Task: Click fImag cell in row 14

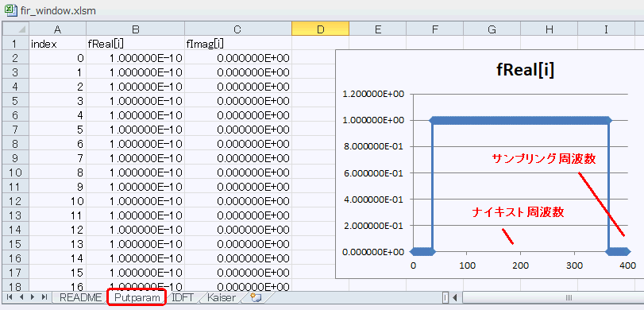Action: [x=238, y=229]
